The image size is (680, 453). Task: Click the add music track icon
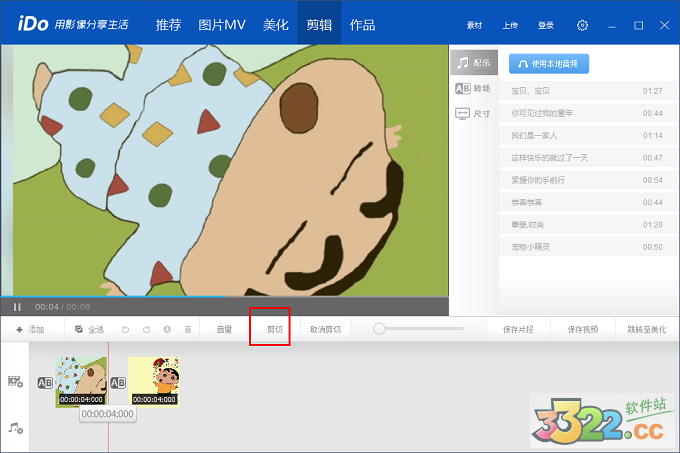(x=15, y=427)
